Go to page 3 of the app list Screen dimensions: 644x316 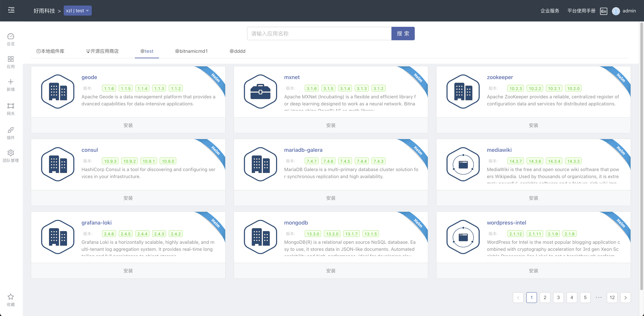(x=558, y=297)
